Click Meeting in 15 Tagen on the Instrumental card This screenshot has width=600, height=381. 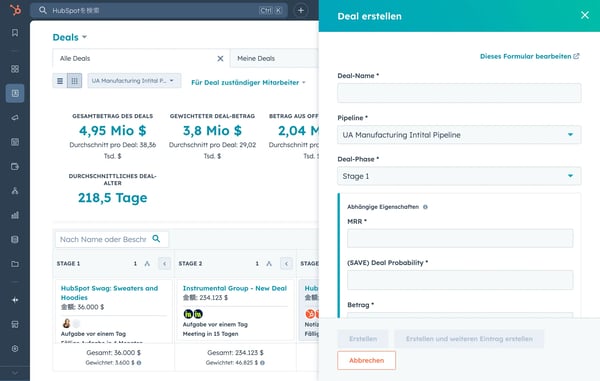click(210, 334)
